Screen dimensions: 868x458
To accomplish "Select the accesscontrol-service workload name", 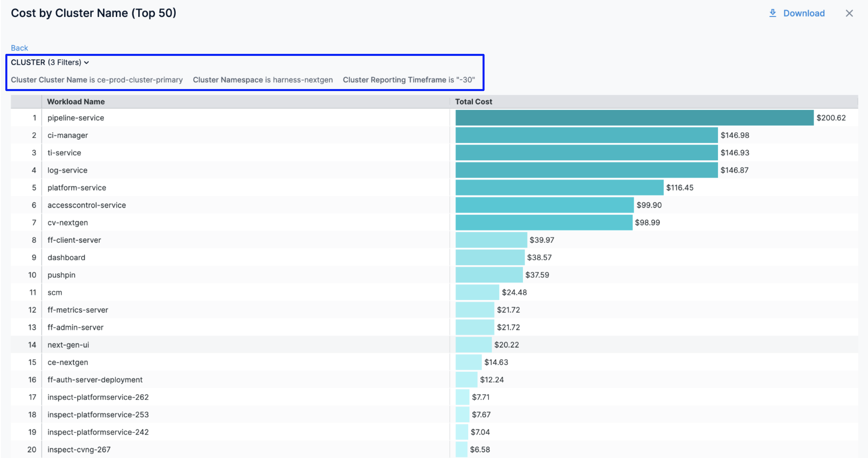I will pos(87,205).
